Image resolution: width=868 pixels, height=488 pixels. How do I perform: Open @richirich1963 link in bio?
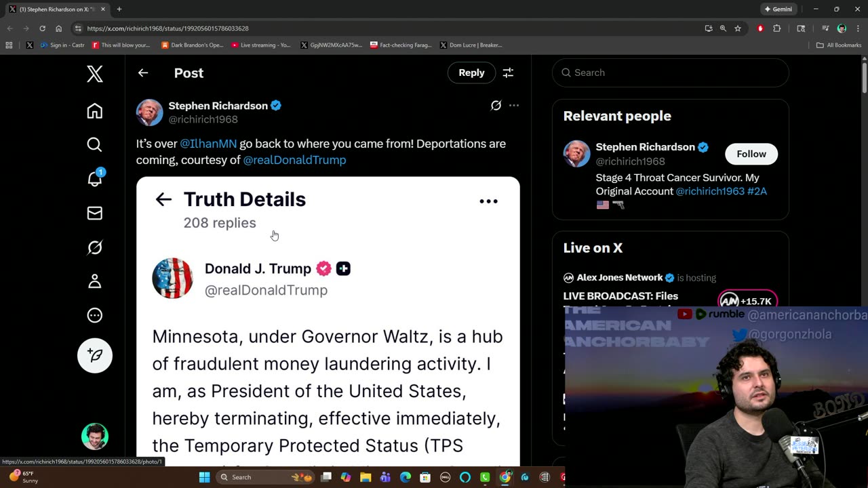point(710,191)
